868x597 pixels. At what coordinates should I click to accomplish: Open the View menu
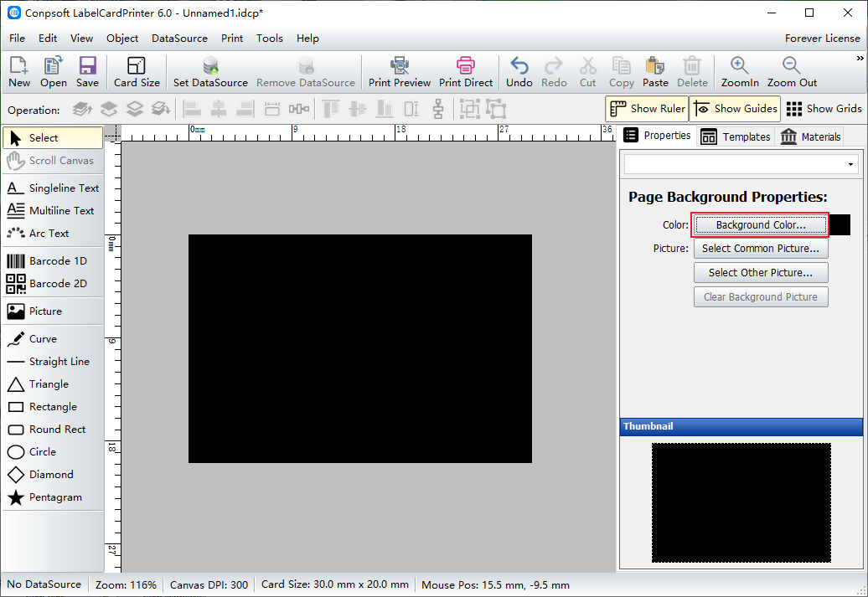tap(81, 39)
